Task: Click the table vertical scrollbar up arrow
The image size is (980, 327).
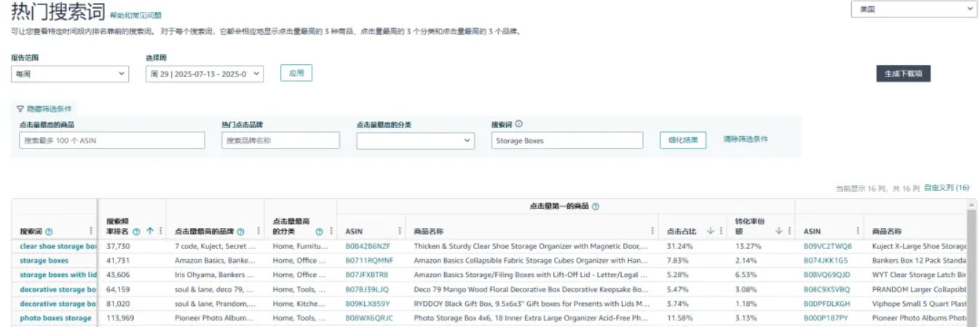Action: (x=971, y=203)
